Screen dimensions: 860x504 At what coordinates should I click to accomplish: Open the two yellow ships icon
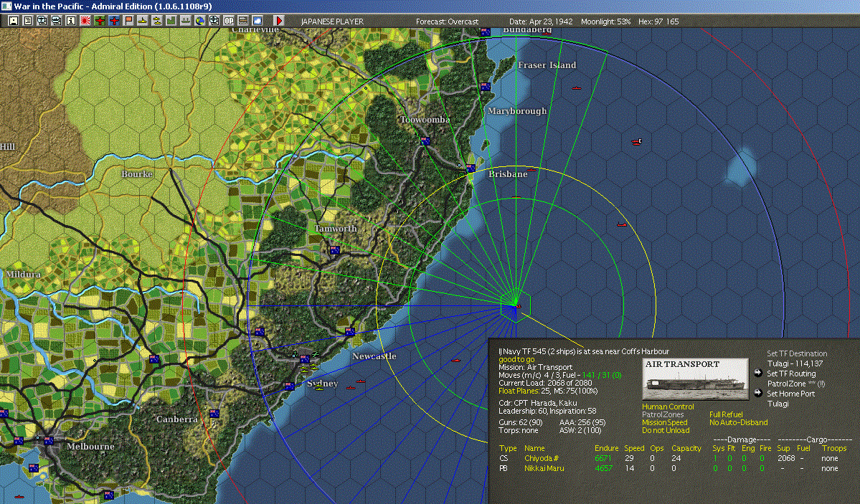click(157, 21)
